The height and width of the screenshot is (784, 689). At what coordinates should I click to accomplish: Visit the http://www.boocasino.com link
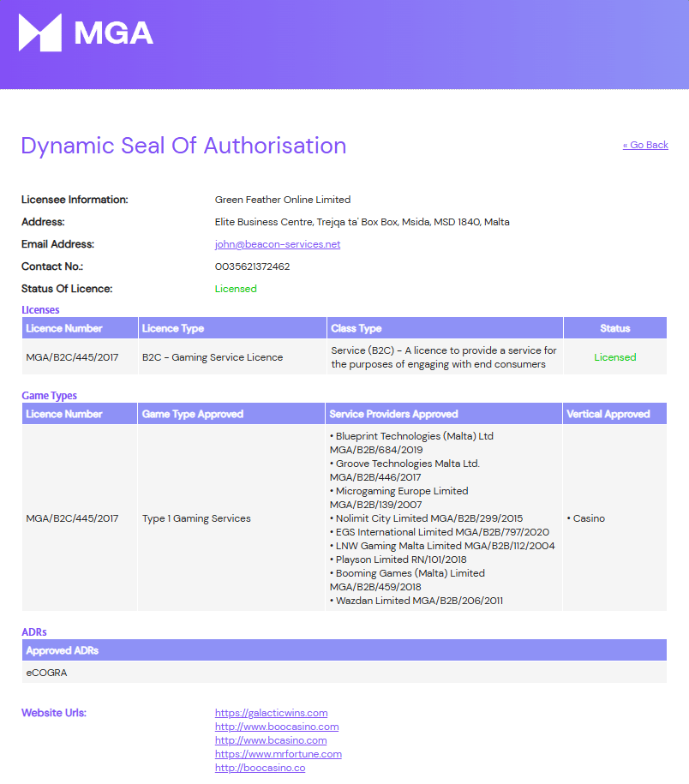(277, 727)
